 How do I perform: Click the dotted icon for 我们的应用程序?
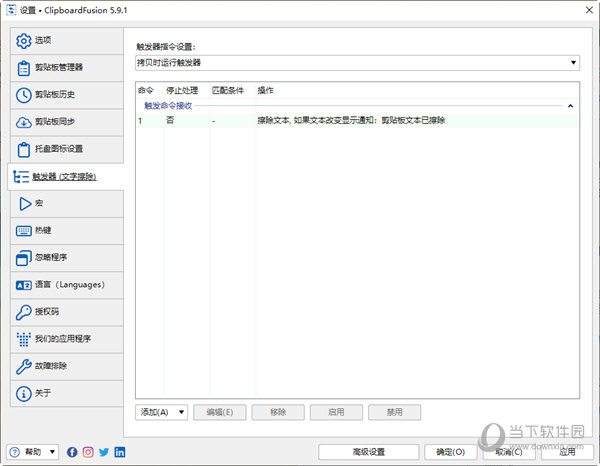[23, 339]
